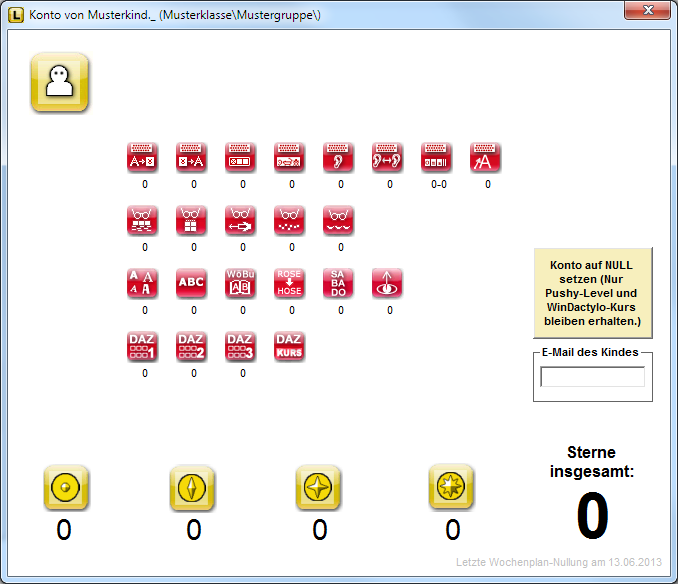Open the SA BA DO syllable icon

point(338,283)
